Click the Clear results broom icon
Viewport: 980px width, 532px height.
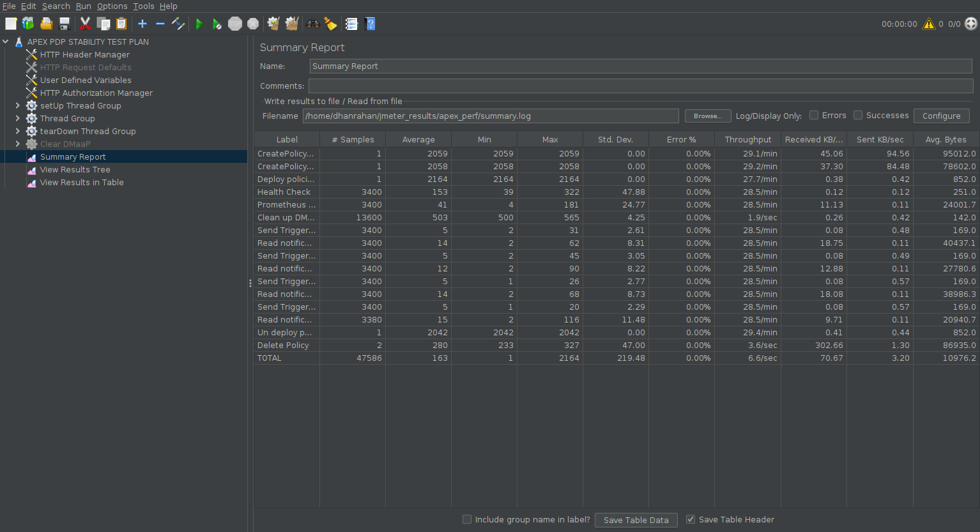[273, 24]
